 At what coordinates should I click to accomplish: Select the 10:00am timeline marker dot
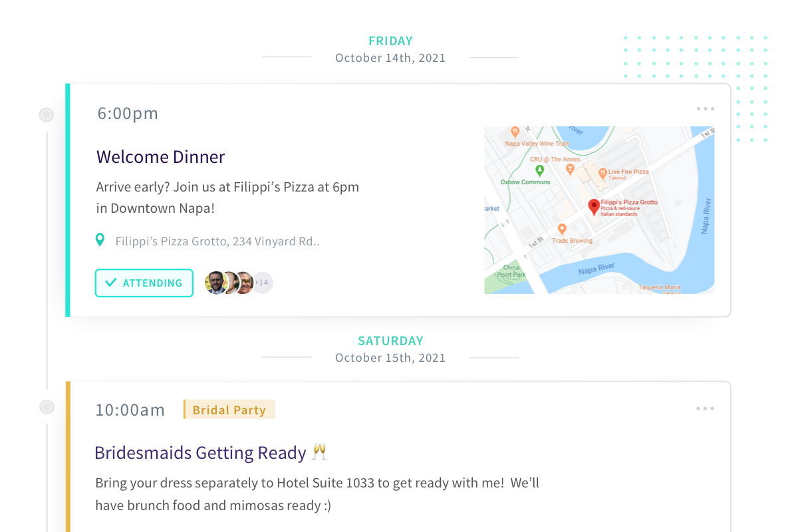click(x=47, y=406)
